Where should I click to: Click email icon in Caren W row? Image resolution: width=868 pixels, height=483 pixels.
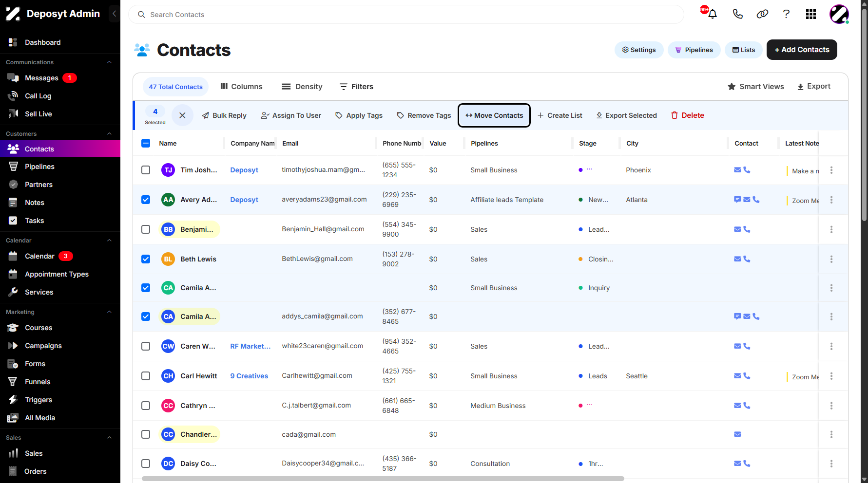pyautogui.click(x=737, y=346)
